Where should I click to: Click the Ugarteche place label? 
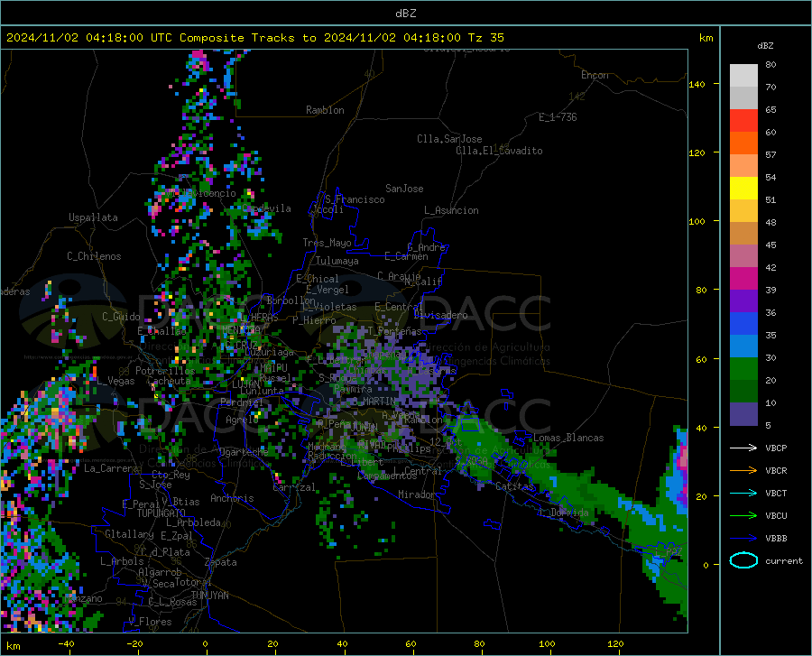pos(244,451)
